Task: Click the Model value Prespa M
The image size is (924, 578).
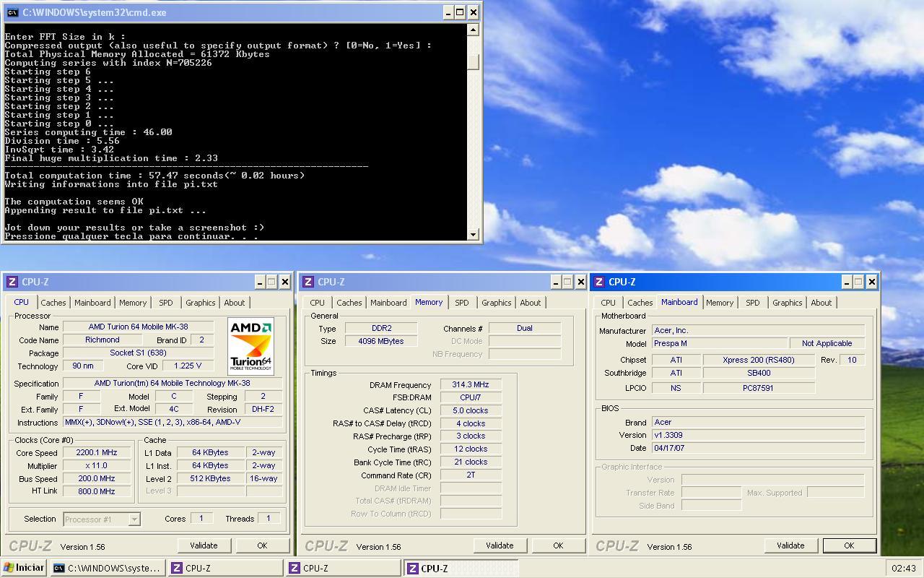Action: (720, 343)
